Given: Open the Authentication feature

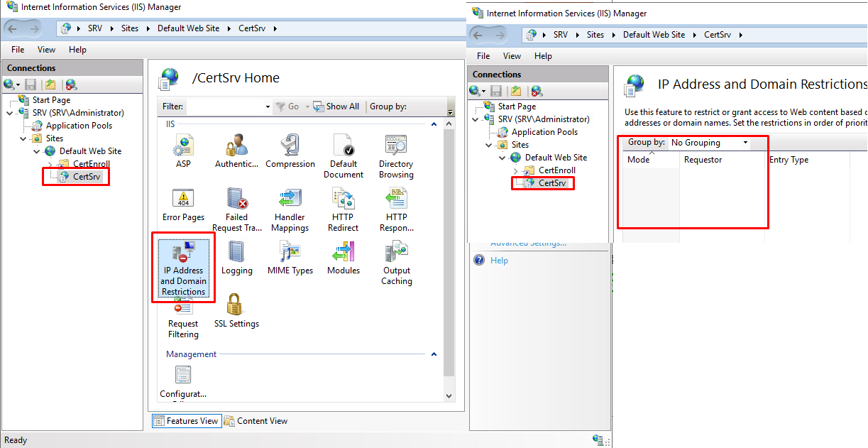Looking at the screenshot, I should click(x=236, y=151).
